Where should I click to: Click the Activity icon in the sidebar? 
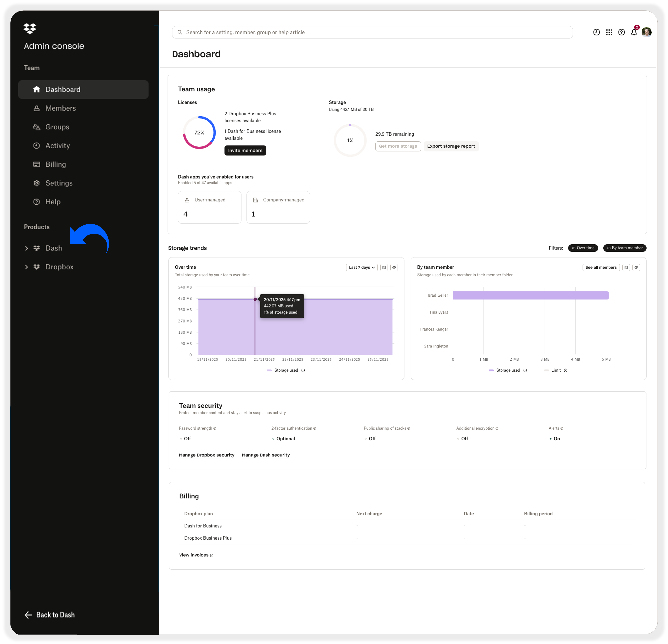click(x=36, y=146)
